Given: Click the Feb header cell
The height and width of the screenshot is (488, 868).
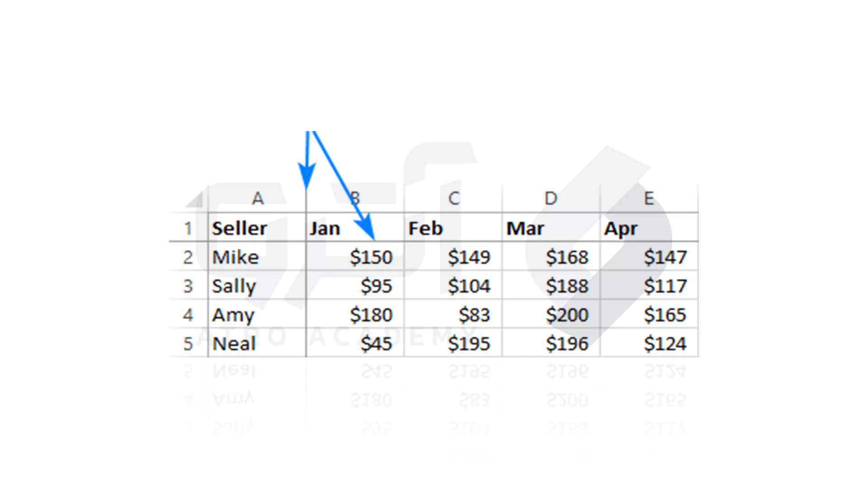Looking at the screenshot, I should (x=453, y=227).
